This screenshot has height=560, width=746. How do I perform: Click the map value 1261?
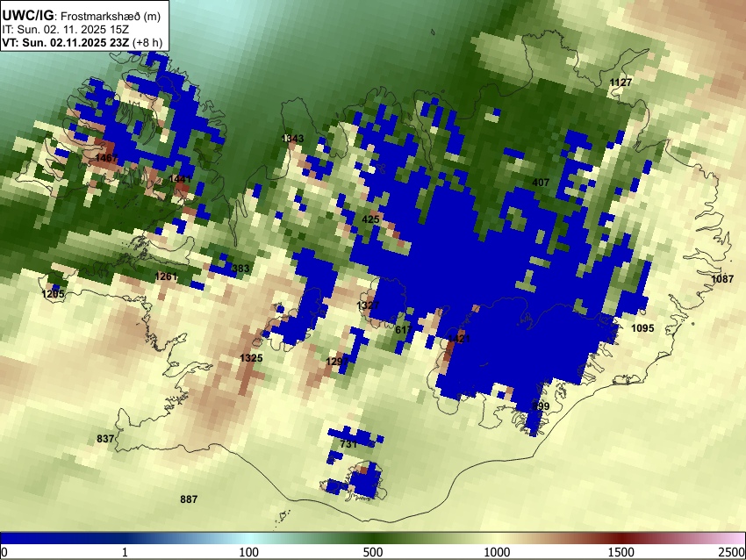pos(166,276)
